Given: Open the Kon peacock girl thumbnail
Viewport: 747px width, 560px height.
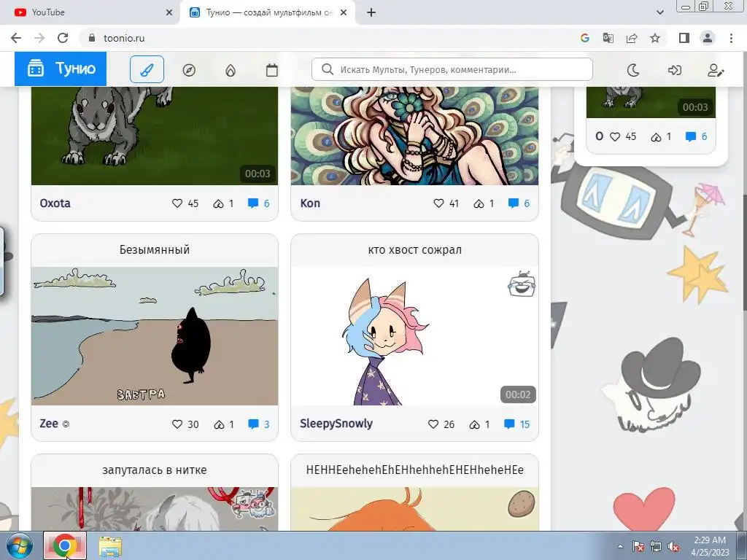Looking at the screenshot, I should pos(414,136).
